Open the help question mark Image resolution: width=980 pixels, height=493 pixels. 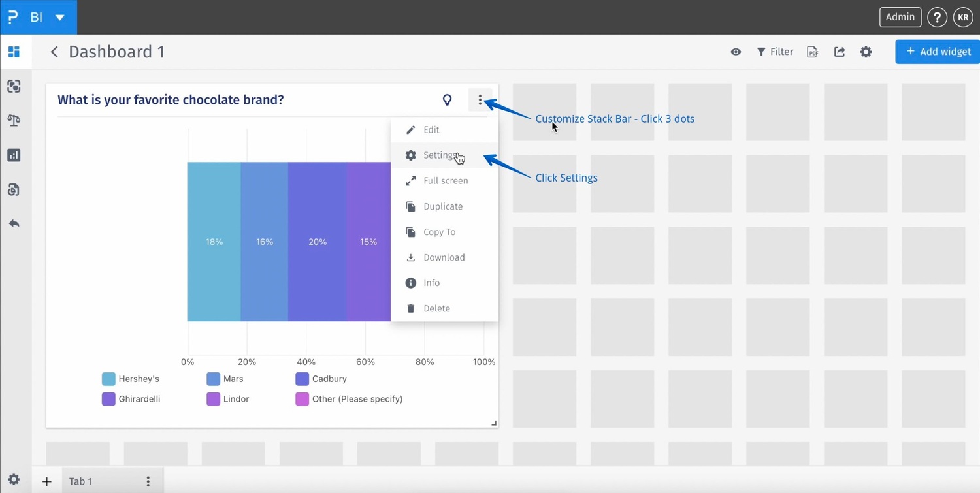pos(937,18)
